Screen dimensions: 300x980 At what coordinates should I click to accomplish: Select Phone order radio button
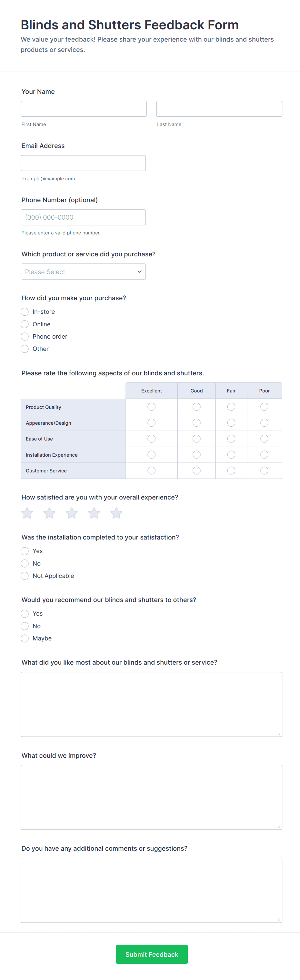25,337
